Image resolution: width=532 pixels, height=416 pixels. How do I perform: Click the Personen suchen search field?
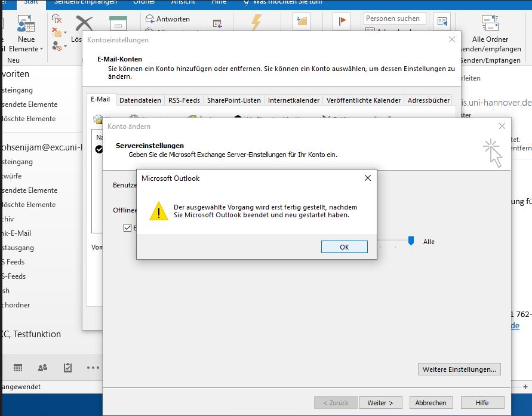pos(395,19)
